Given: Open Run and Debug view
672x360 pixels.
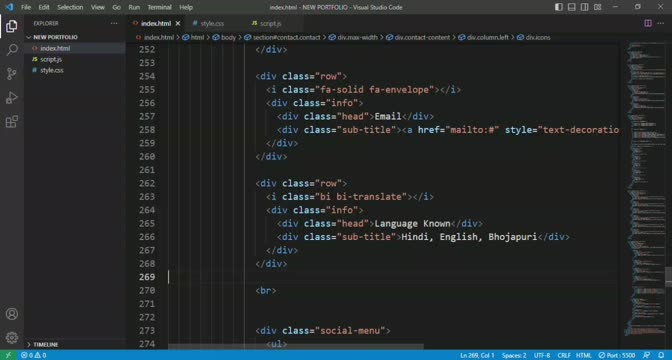Looking at the screenshot, I should tap(12, 98).
